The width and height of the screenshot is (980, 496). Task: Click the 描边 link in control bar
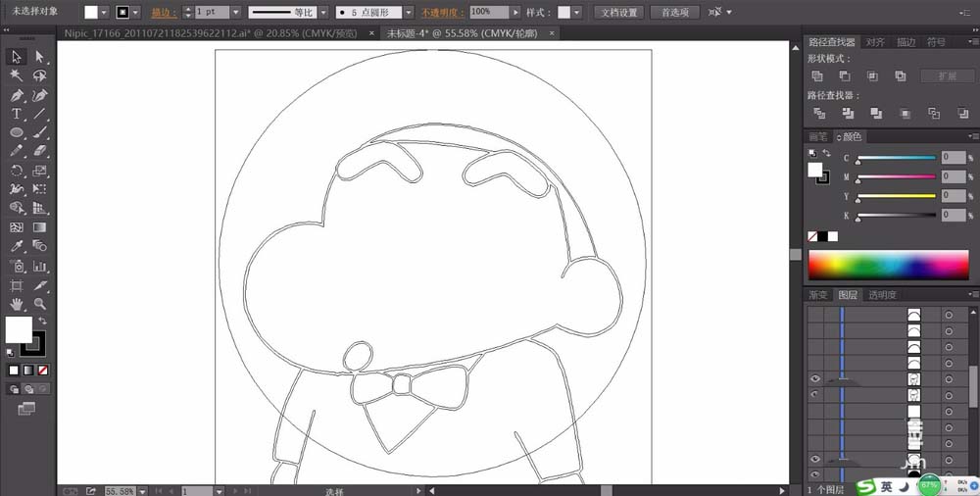[x=164, y=13]
